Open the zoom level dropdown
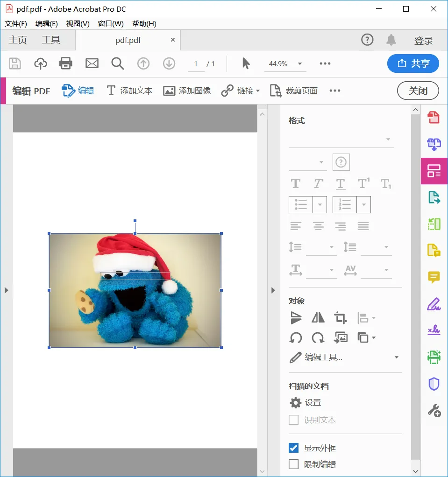The image size is (448, 477). coord(300,63)
